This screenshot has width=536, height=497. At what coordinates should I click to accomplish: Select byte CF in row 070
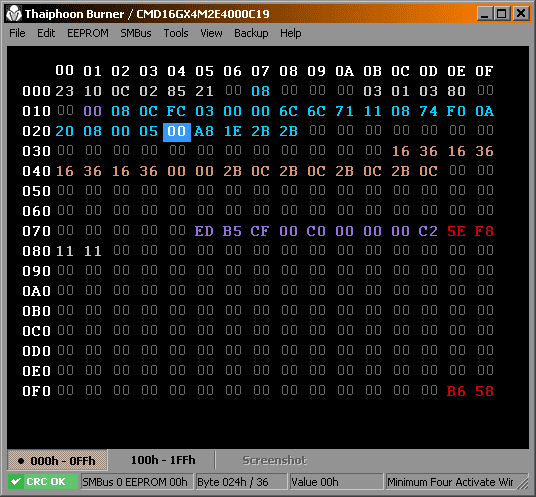[x=260, y=231]
